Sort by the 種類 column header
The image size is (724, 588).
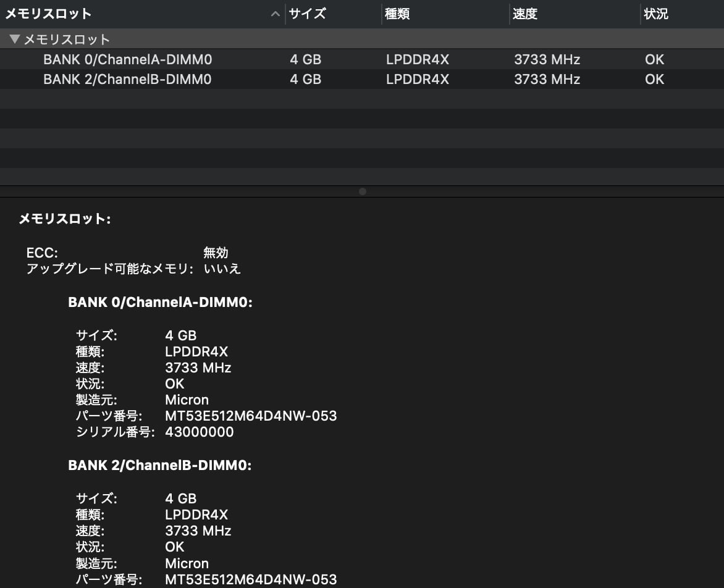(x=397, y=14)
